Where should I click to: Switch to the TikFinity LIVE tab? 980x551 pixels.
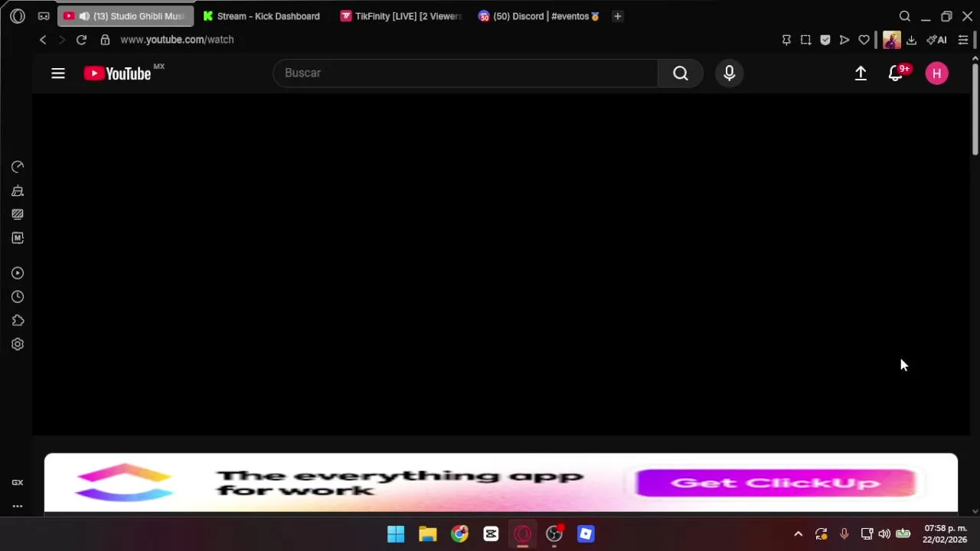[400, 16]
